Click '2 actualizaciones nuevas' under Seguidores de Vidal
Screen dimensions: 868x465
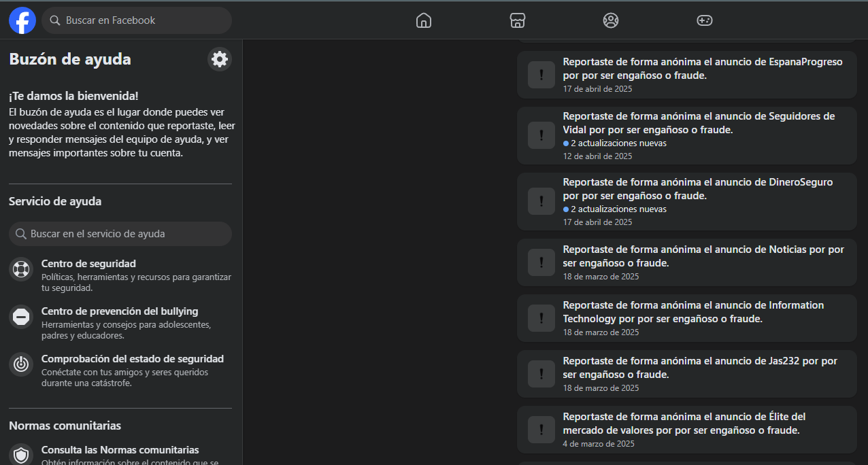(618, 143)
